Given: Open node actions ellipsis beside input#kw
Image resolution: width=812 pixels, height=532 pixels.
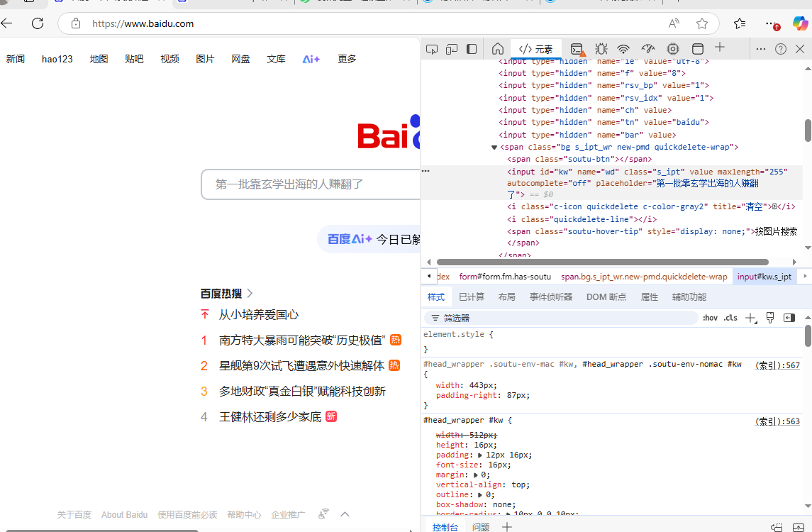Looking at the screenshot, I should (x=426, y=171).
